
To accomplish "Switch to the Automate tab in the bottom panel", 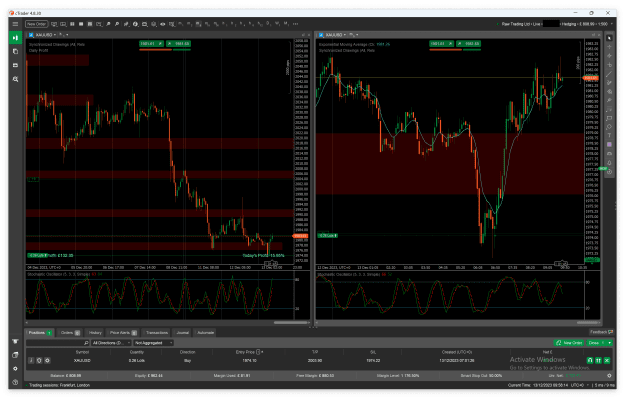I will click(205, 332).
